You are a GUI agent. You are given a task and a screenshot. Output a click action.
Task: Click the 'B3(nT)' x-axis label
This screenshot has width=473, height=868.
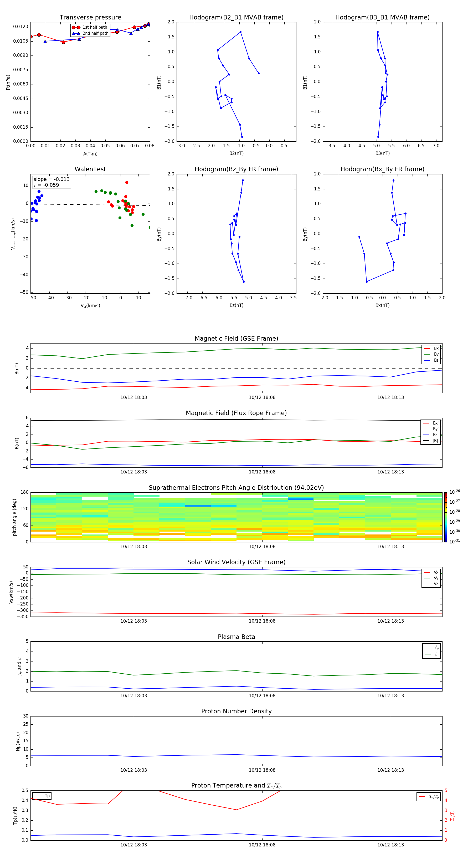pos(382,153)
